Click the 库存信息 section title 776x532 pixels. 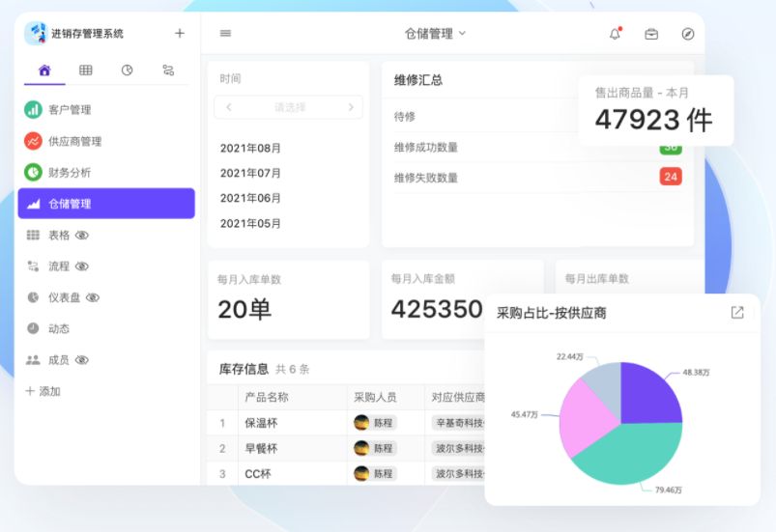pyautogui.click(x=244, y=369)
